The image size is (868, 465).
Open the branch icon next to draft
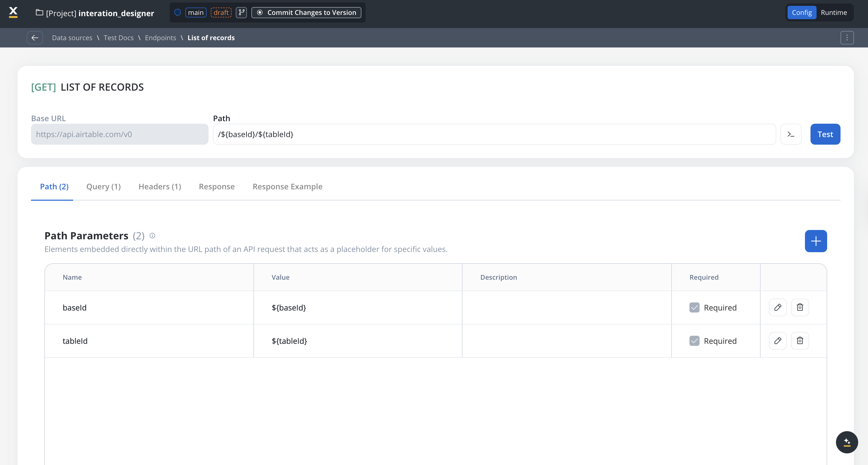point(241,12)
